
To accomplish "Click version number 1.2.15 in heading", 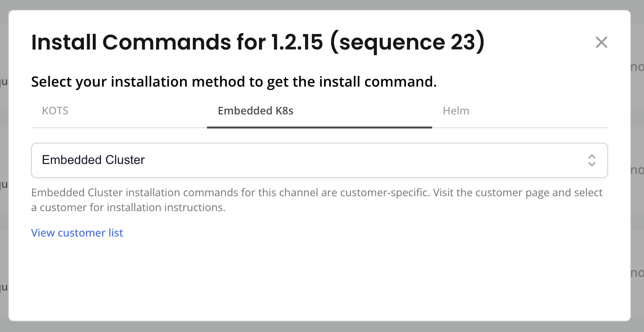I will pos(297,42).
